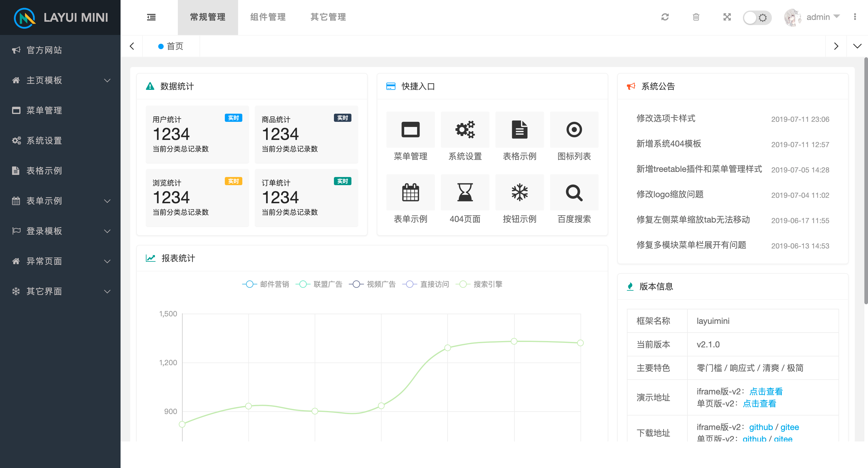Toggle the dark theme switch
This screenshot has width=868, height=468.
757,17
